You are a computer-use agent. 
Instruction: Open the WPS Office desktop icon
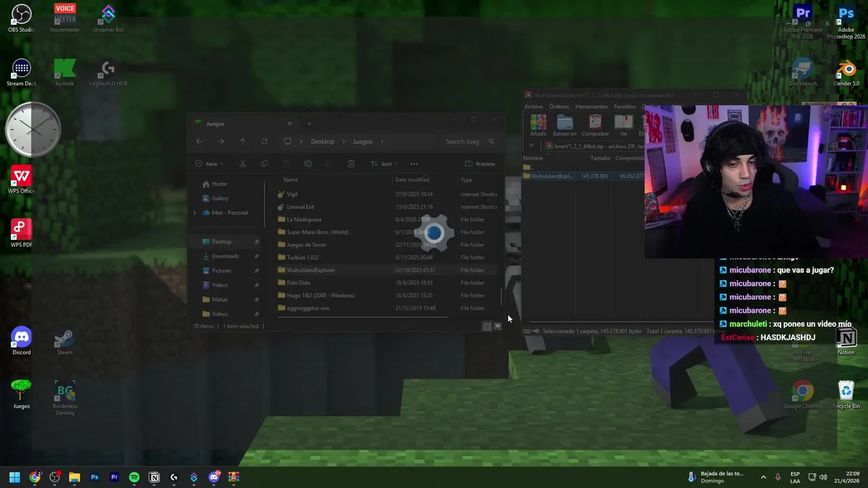(x=22, y=180)
